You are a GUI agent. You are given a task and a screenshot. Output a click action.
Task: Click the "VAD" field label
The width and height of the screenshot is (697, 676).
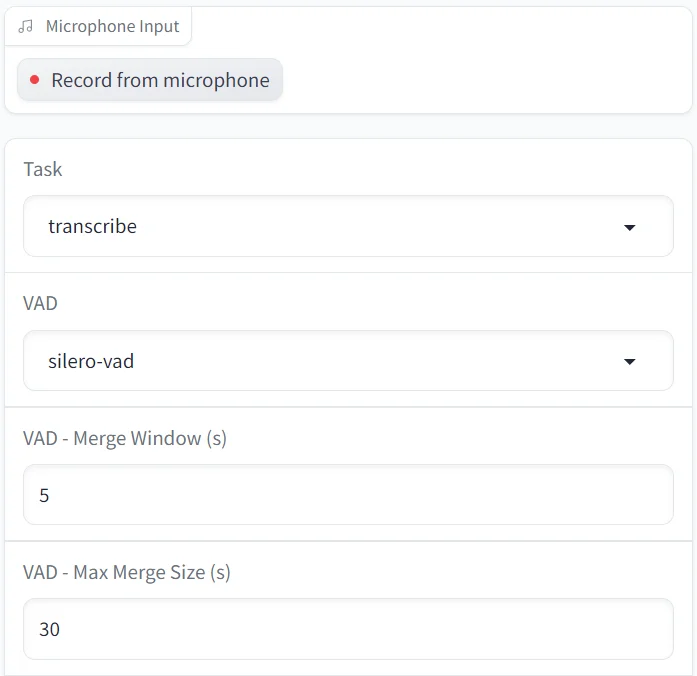coord(41,303)
